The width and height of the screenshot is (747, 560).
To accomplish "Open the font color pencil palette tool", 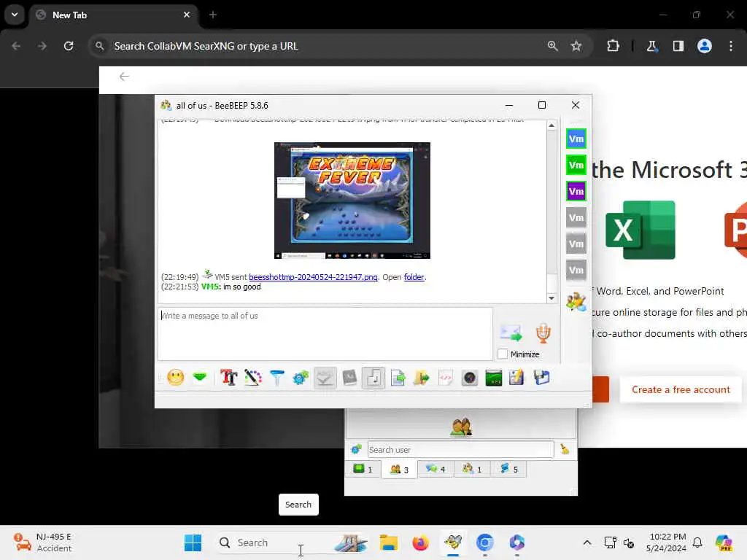I will click(x=253, y=378).
